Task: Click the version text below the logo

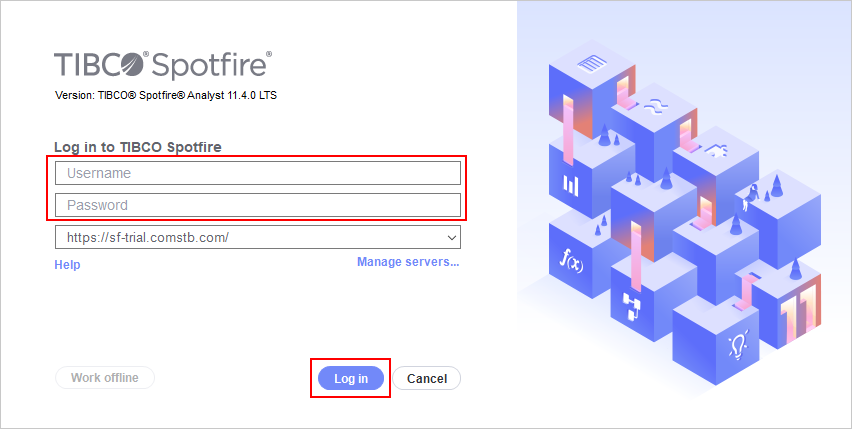Action: (x=166, y=95)
